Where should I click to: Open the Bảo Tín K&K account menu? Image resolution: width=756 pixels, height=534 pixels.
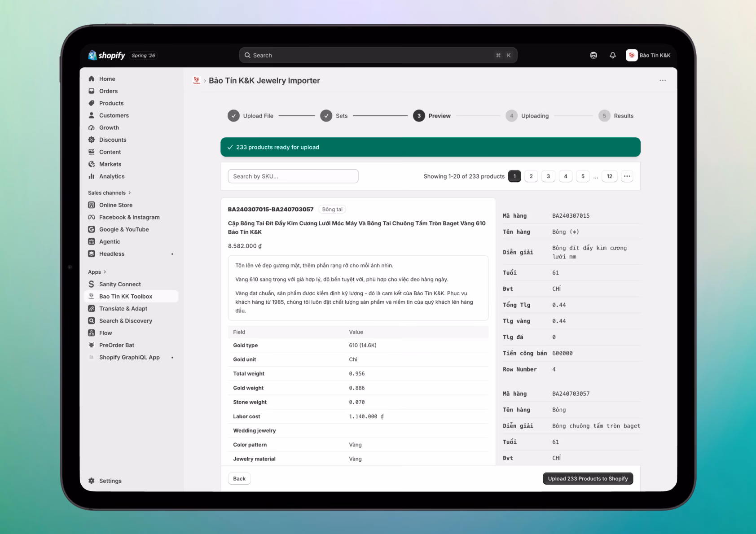pyautogui.click(x=648, y=55)
